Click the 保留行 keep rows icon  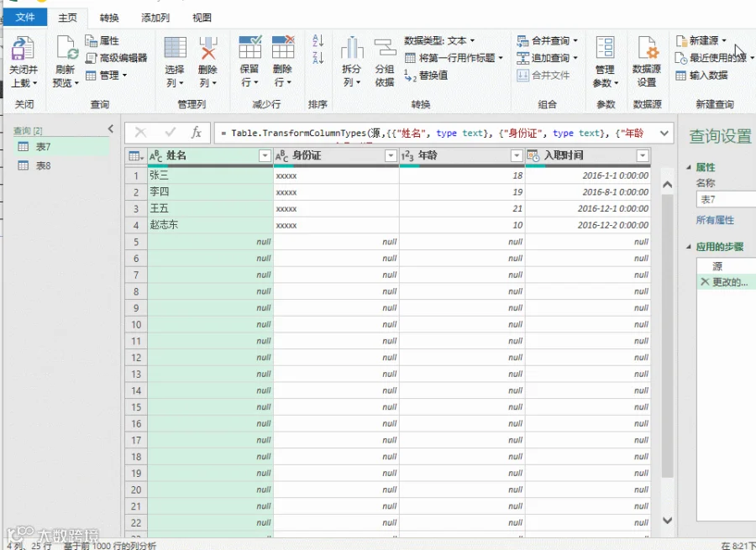(249, 47)
